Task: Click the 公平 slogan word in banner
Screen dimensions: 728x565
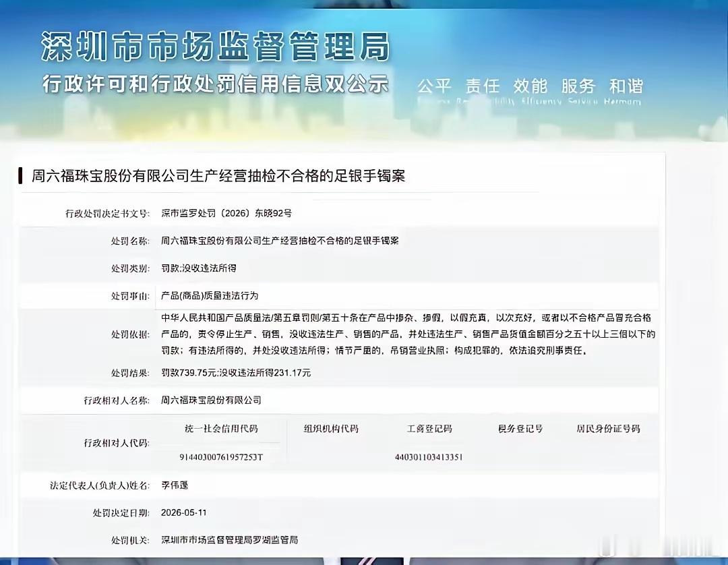Action: point(434,86)
